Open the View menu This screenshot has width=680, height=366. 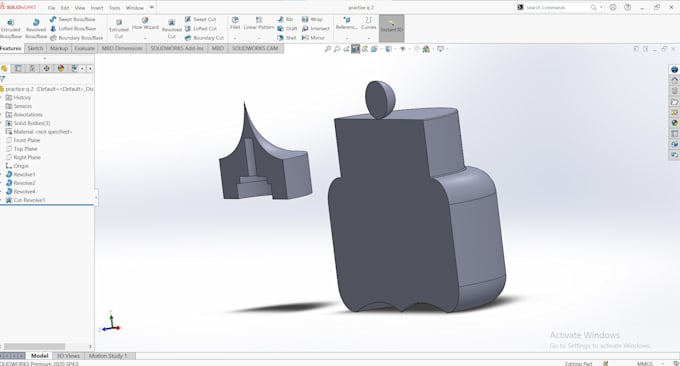[80, 8]
